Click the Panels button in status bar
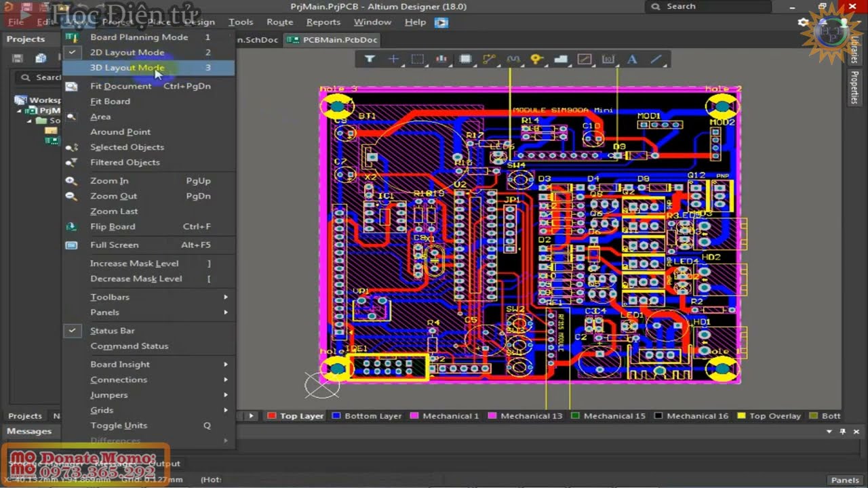The image size is (868, 488). [845, 480]
